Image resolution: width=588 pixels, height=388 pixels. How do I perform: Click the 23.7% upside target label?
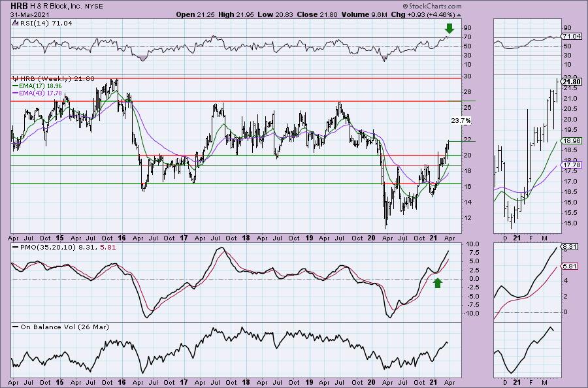[461, 121]
